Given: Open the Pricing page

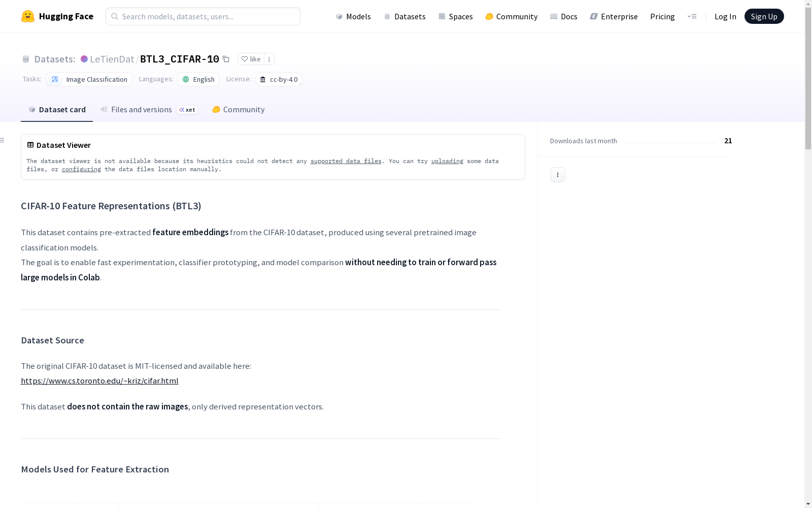Looking at the screenshot, I should click(662, 16).
